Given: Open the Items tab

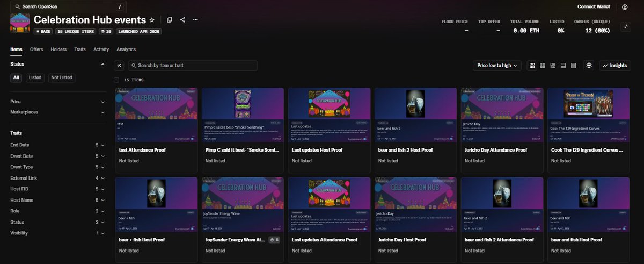Looking at the screenshot, I should pyautogui.click(x=16, y=49).
